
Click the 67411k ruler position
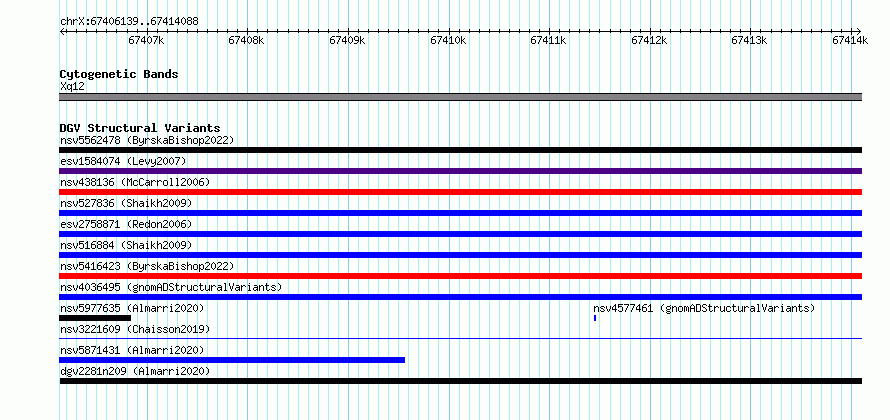tap(548, 40)
